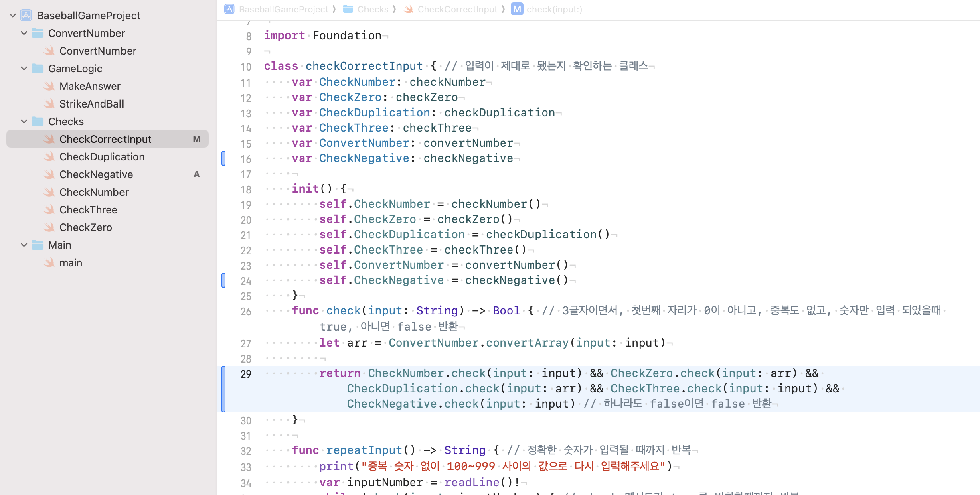This screenshot has height=495, width=980.
Task: Click the project icon in breadcrumb bar
Action: pos(229,9)
